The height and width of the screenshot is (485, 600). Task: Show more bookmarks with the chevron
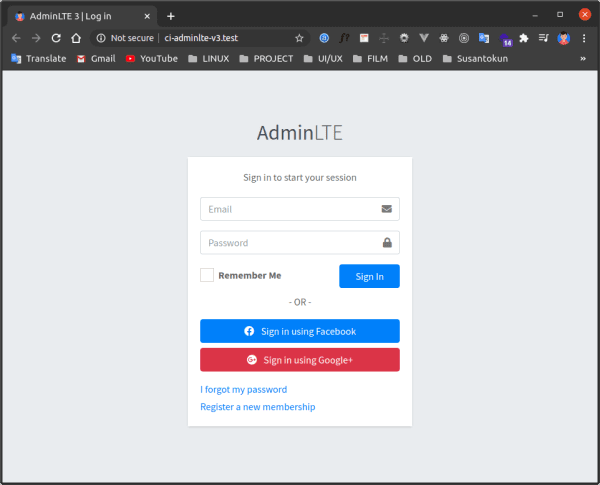click(583, 59)
